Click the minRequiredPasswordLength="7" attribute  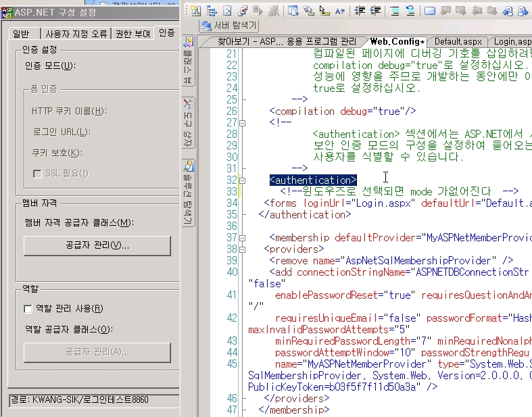[353, 341]
